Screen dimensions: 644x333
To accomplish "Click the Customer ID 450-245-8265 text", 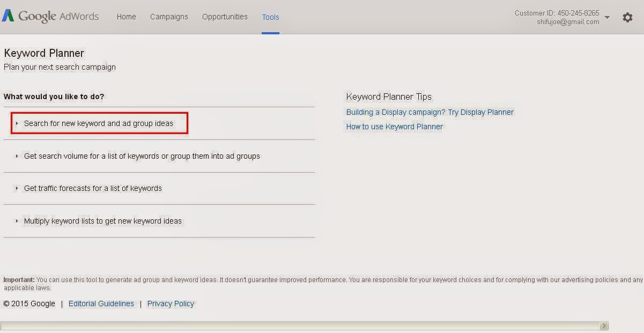I will click(557, 13).
